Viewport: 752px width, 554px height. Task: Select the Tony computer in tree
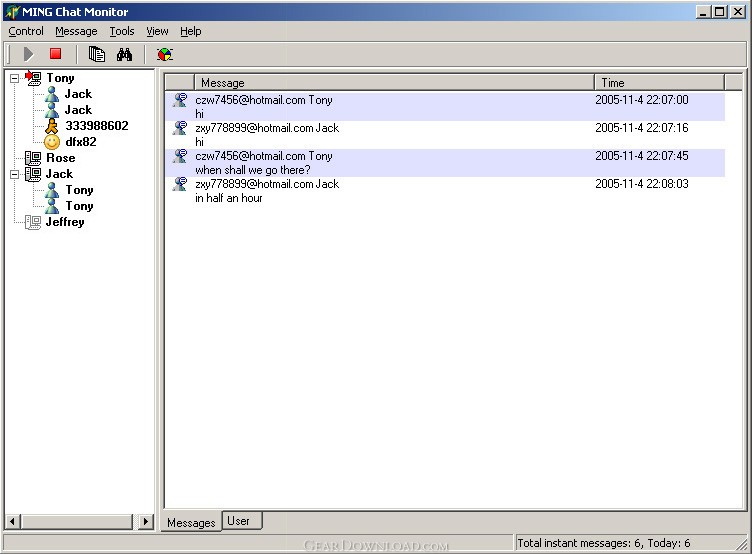(60, 78)
